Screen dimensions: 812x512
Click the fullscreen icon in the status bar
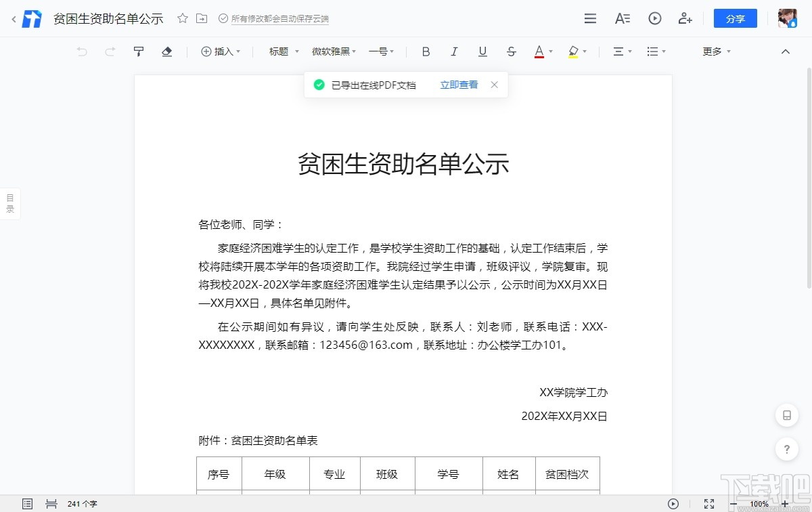point(709,503)
